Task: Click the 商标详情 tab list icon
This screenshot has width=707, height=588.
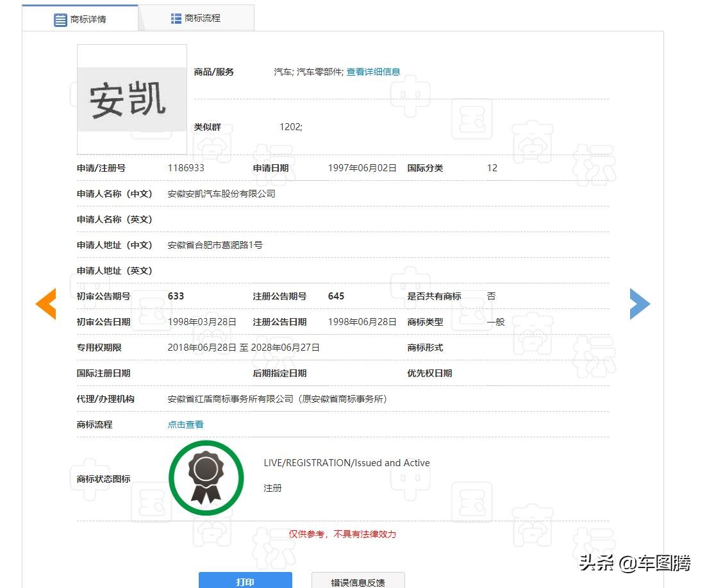Action: (60, 20)
